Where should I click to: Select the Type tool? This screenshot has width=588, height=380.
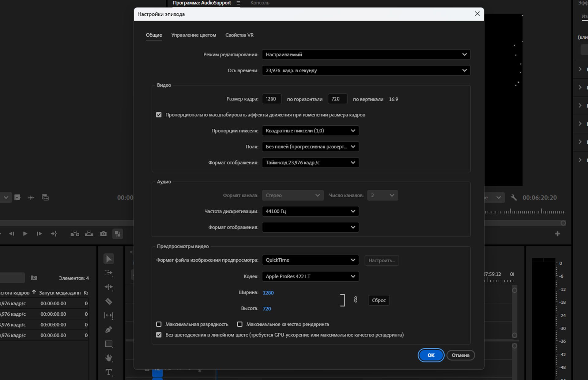(109, 372)
